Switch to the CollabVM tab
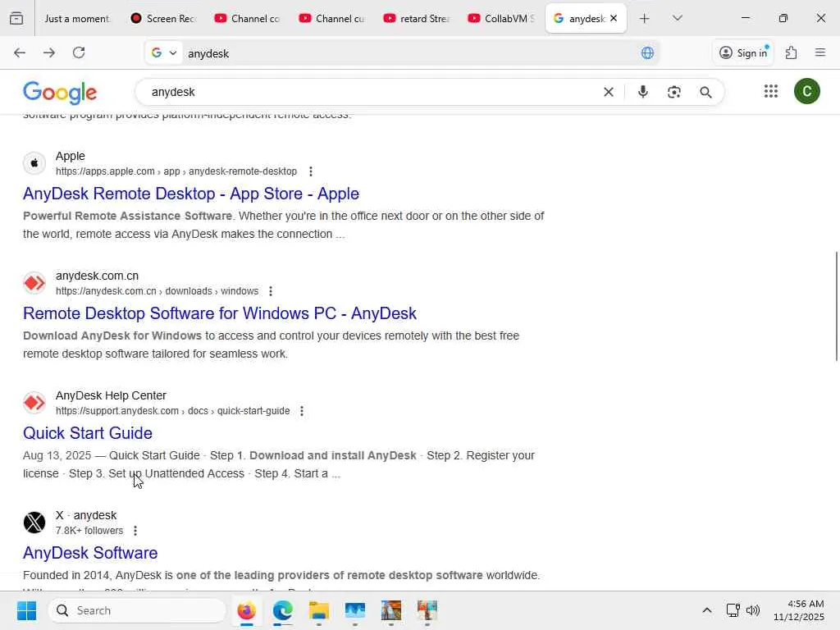Screen dimensions: 840x630 coord(501,18)
